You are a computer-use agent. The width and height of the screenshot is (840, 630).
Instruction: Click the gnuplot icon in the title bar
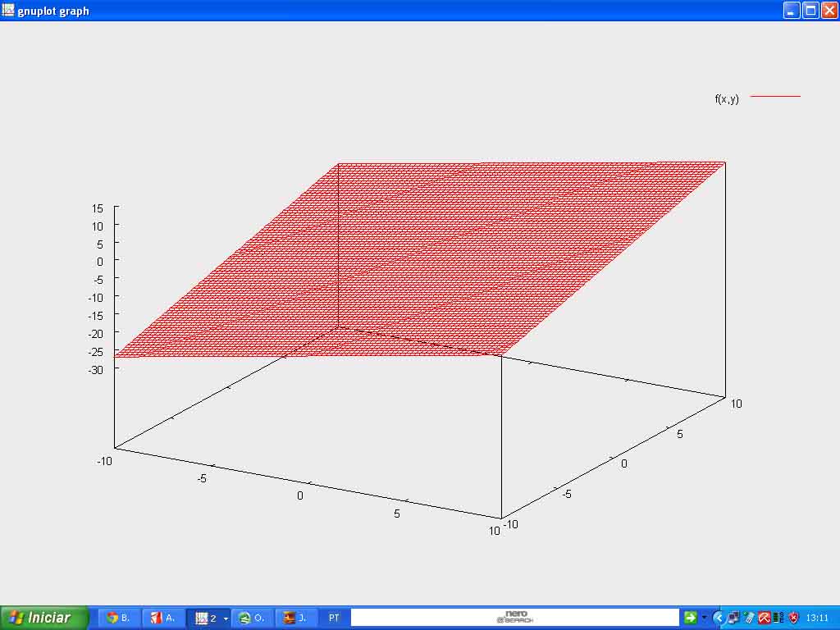[8, 11]
